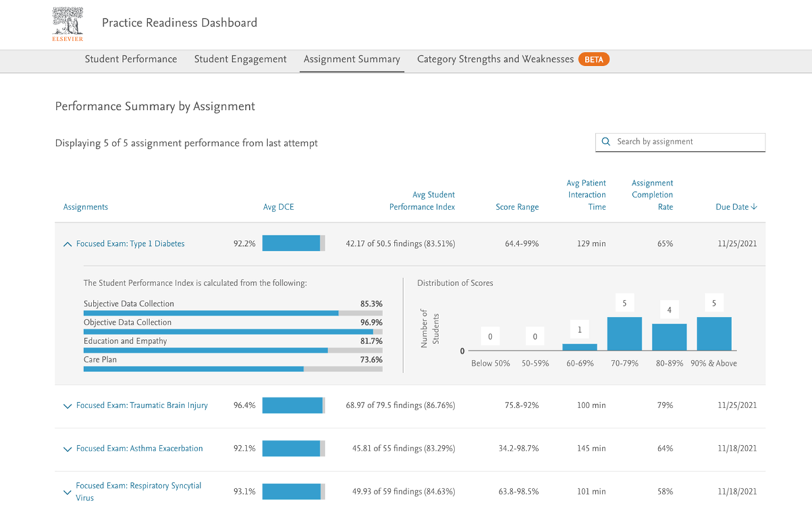Click inside the Search by assignment field

click(680, 142)
